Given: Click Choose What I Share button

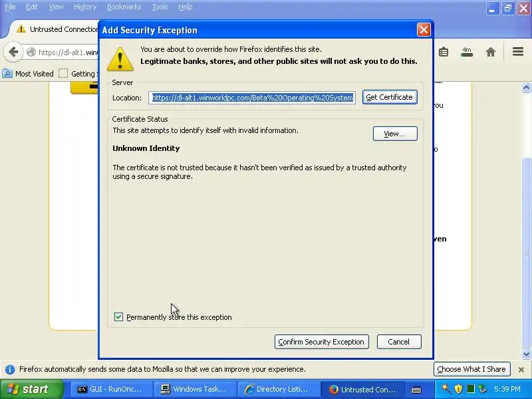Looking at the screenshot, I should pos(471,369).
